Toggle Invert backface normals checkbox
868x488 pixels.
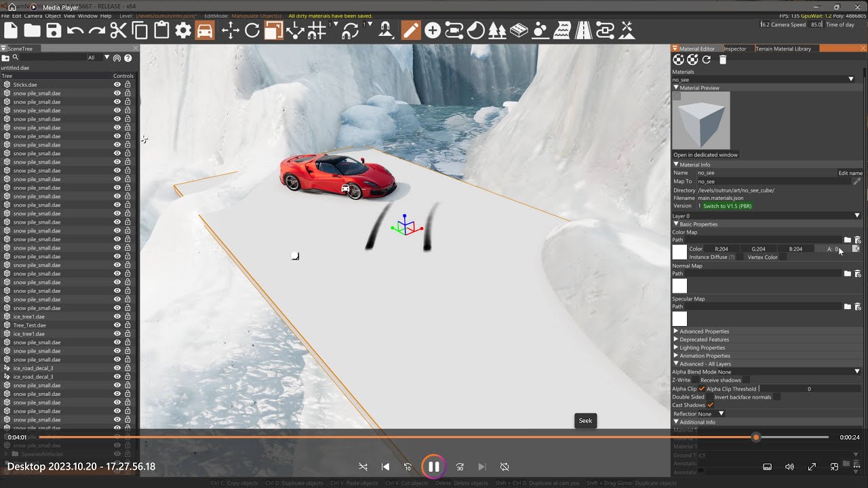[776, 397]
